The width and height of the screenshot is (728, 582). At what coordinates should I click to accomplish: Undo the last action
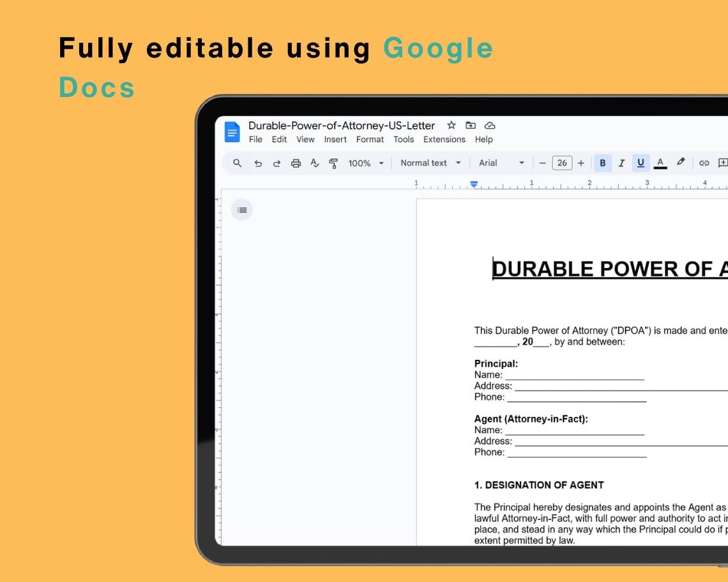(x=258, y=163)
